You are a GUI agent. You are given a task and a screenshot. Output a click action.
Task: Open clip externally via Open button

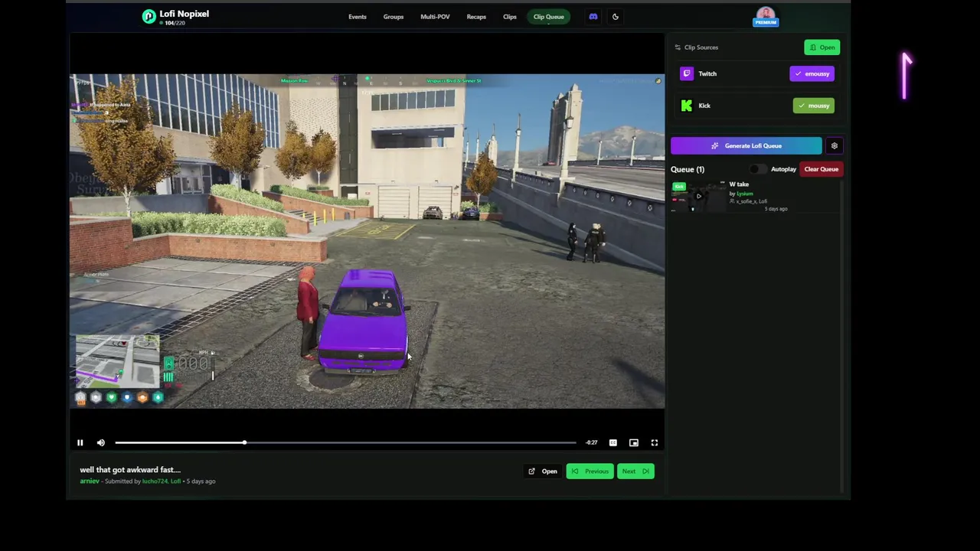544,471
